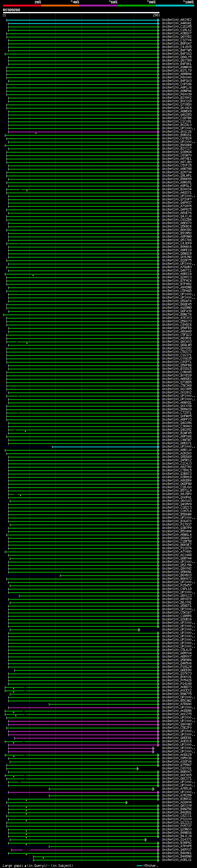Select hit label UniRef100_O14371

(x=177, y=839)
